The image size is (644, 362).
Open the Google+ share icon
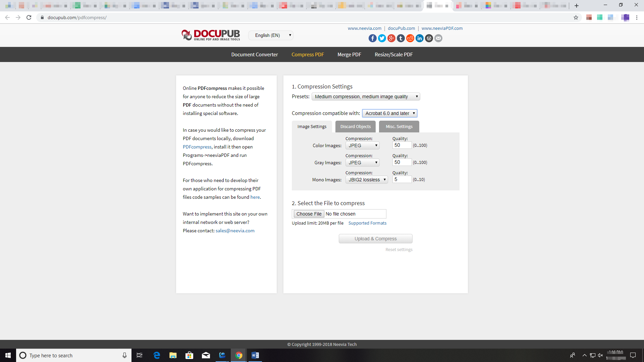tap(391, 38)
